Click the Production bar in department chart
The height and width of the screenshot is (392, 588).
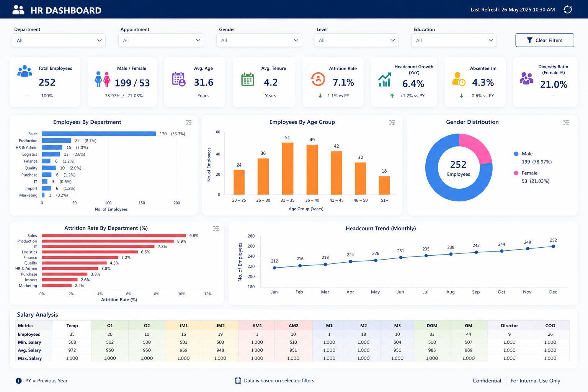[57, 140]
